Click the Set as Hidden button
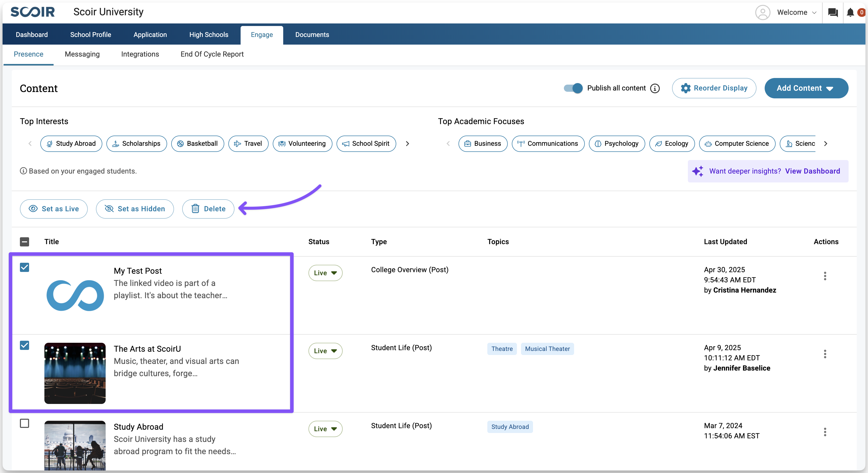 (135, 209)
